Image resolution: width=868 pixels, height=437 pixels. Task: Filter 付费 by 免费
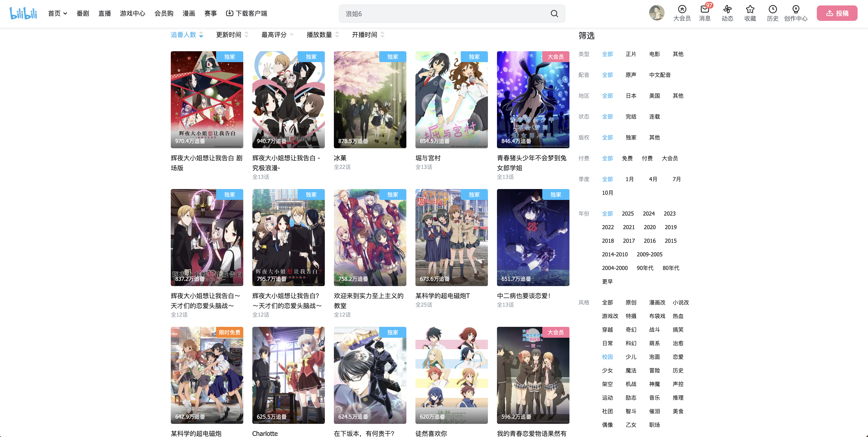click(627, 158)
